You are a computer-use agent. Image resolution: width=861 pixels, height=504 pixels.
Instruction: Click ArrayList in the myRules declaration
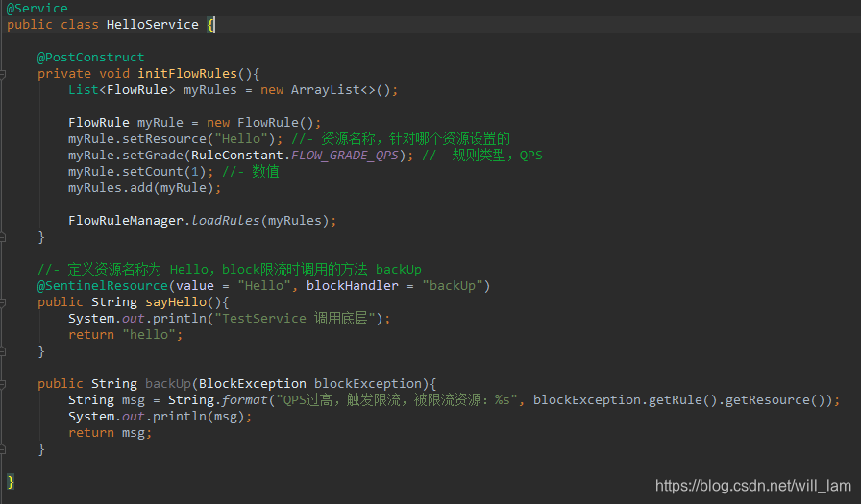click(326, 90)
